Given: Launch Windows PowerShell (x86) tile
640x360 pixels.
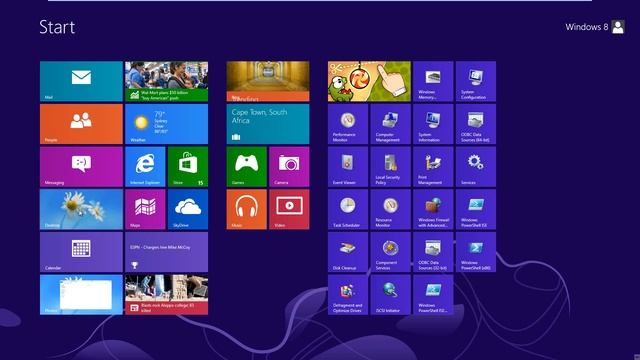Looking at the screenshot, I should pyautogui.click(x=476, y=252).
